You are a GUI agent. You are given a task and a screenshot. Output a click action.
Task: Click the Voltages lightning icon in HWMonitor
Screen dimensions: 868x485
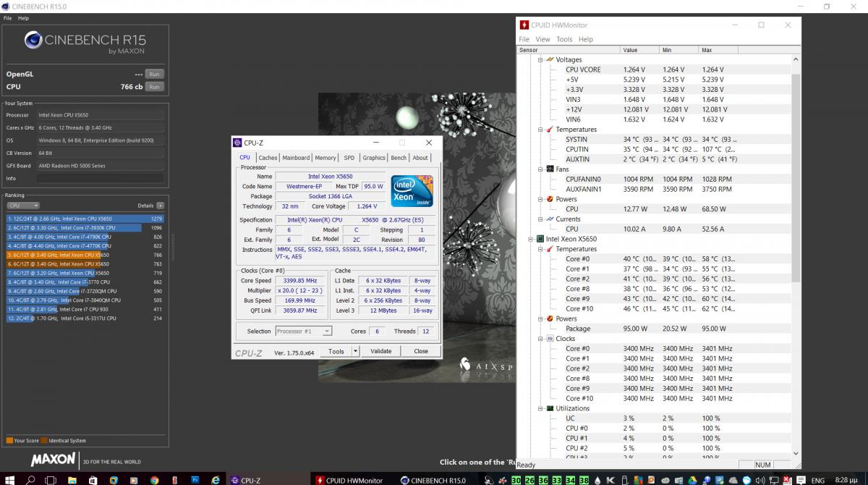550,60
